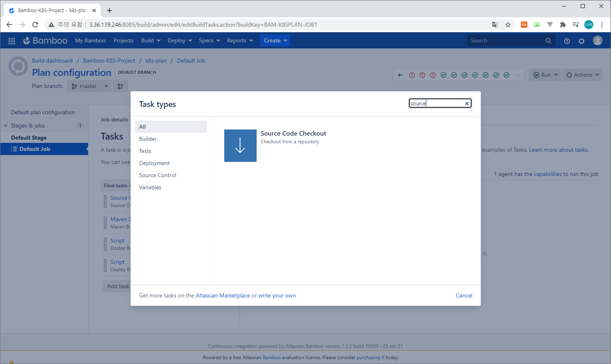Open Learn more about tasks link
Viewport: 611px width, 364px height.
pyautogui.click(x=558, y=150)
